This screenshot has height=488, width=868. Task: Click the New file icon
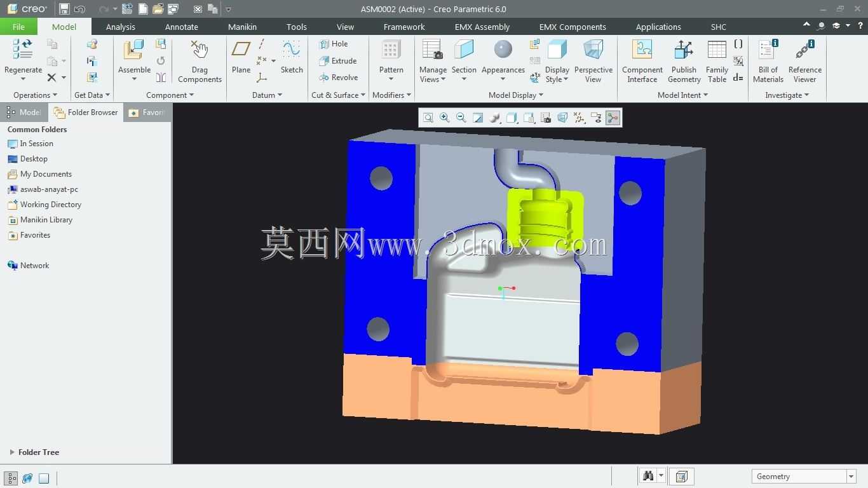(x=143, y=9)
